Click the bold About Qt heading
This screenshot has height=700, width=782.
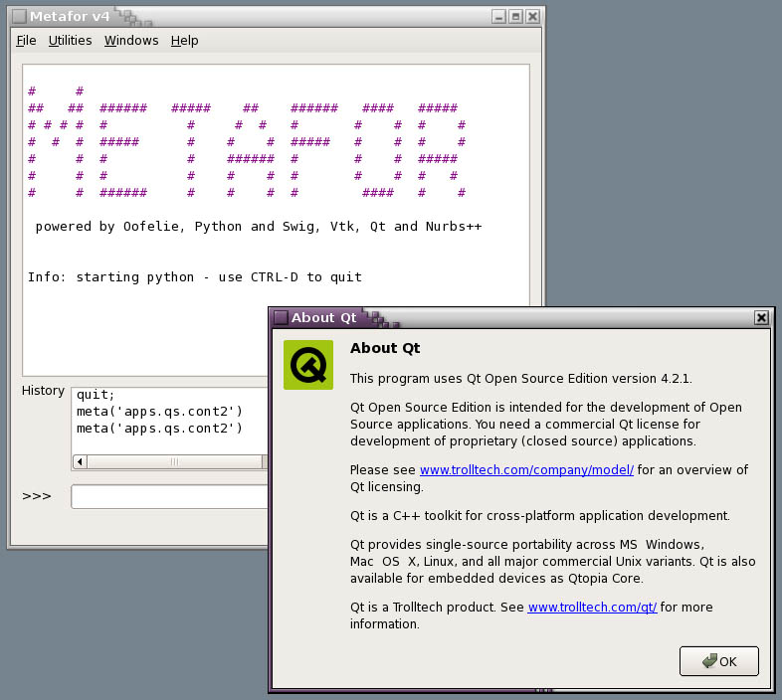[385, 348]
